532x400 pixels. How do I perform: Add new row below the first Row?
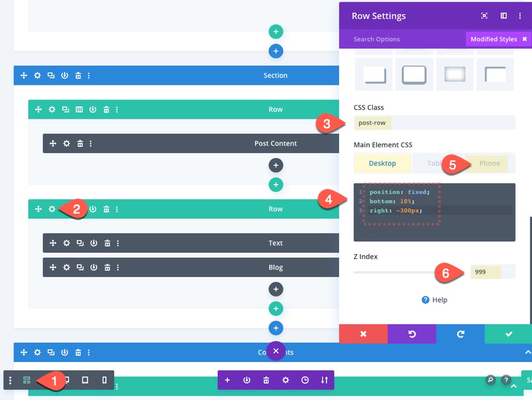pos(276,185)
